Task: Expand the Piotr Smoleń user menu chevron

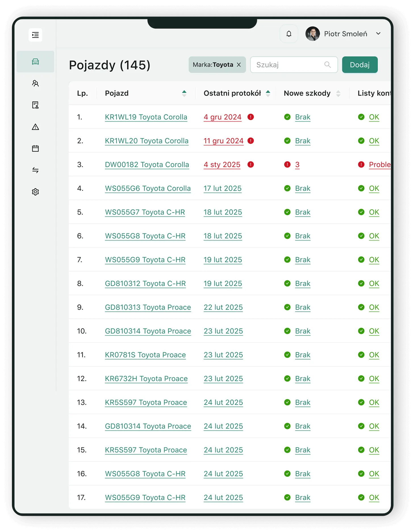Action: pyautogui.click(x=378, y=34)
